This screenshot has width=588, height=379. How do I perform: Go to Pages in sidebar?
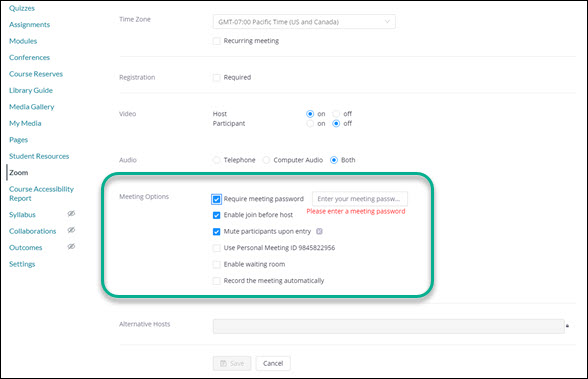tap(18, 140)
